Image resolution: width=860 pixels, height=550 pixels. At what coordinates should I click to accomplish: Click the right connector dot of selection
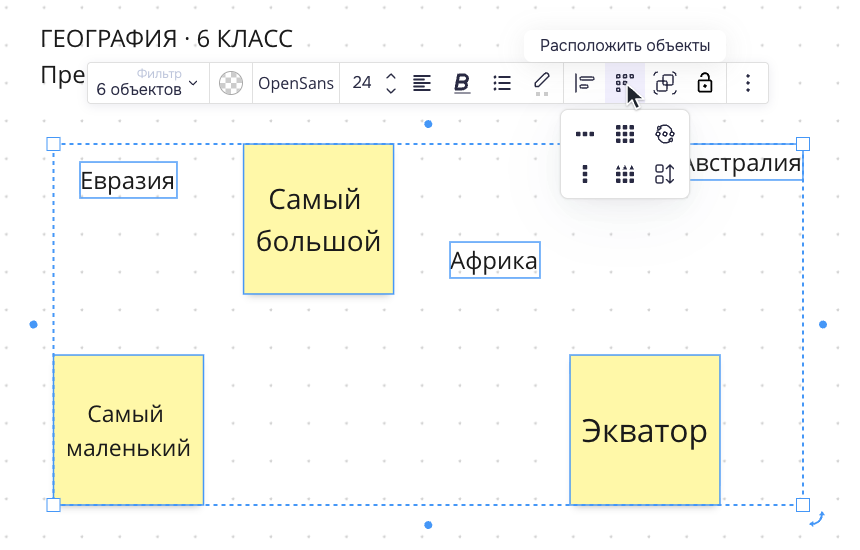(x=823, y=325)
